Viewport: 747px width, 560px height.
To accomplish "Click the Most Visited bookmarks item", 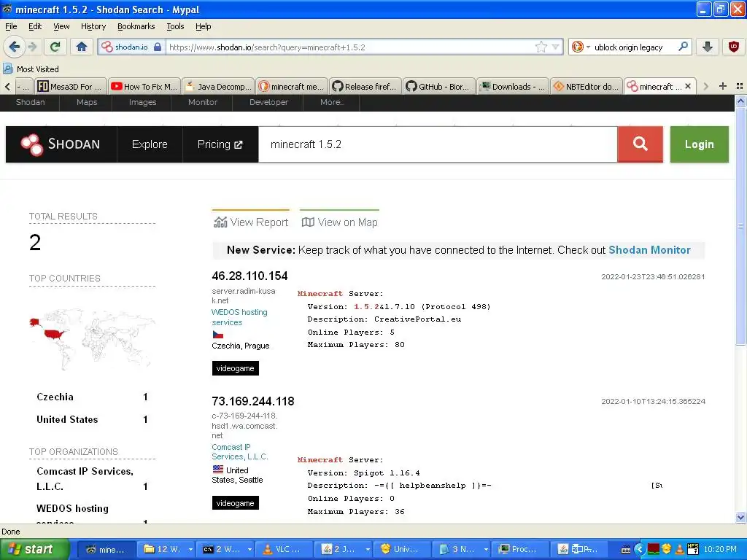I will pos(31,69).
